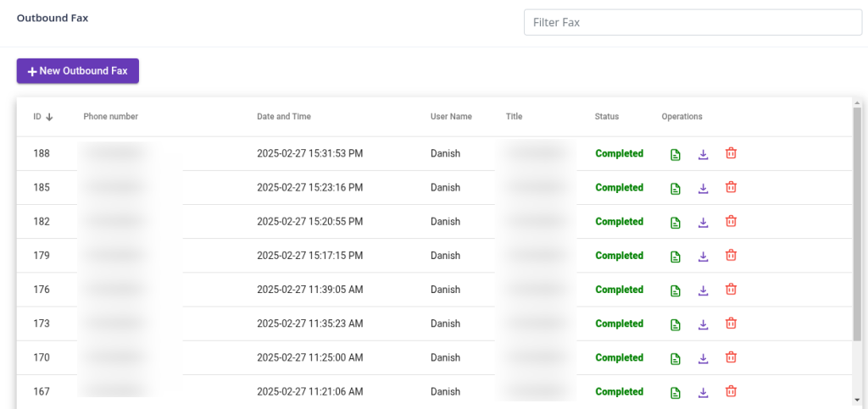The width and height of the screenshot is (868, 409).
Task: Click the New Outbound Fax button
Action: tap(78, 71)
